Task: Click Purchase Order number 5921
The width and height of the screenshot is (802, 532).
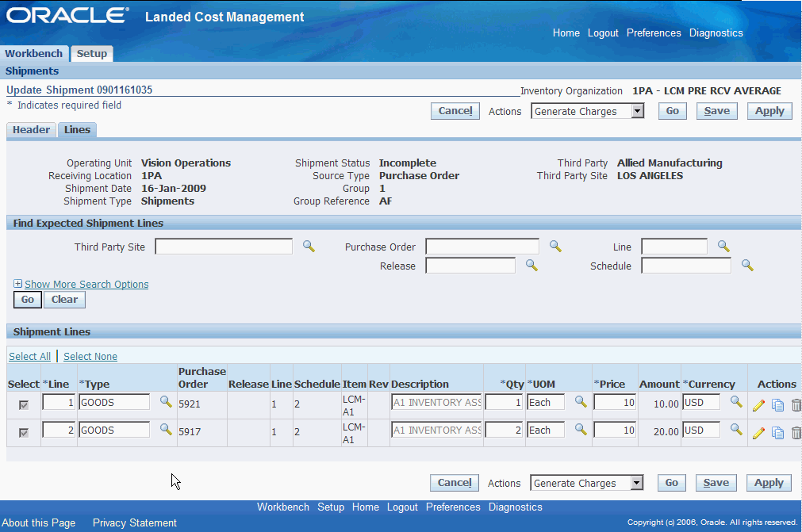Action: coord(190,404)
